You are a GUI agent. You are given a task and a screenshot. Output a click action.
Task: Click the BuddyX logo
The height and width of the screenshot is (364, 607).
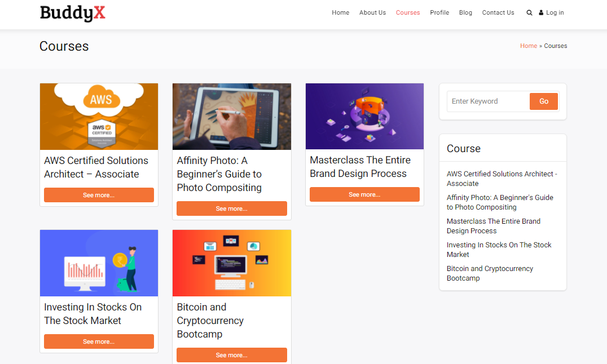(72, 14)
